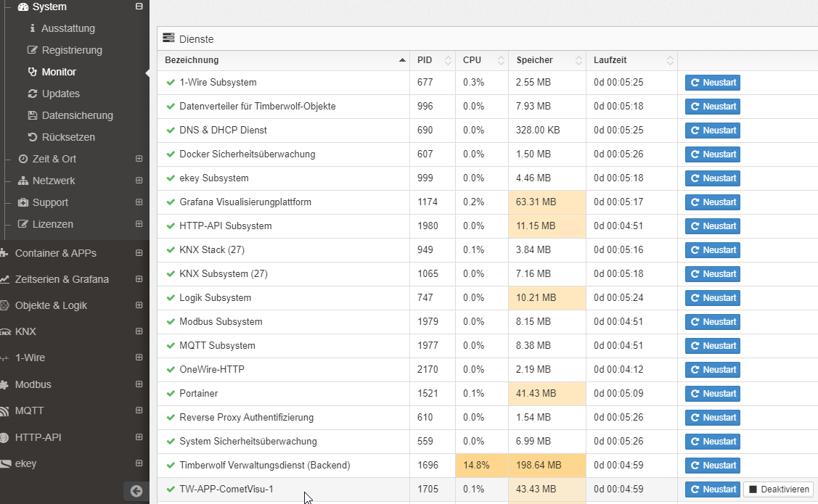
Task: Expand the HTTP-API sidebar section
Action: pyautogui.click(x=139, y=437)
